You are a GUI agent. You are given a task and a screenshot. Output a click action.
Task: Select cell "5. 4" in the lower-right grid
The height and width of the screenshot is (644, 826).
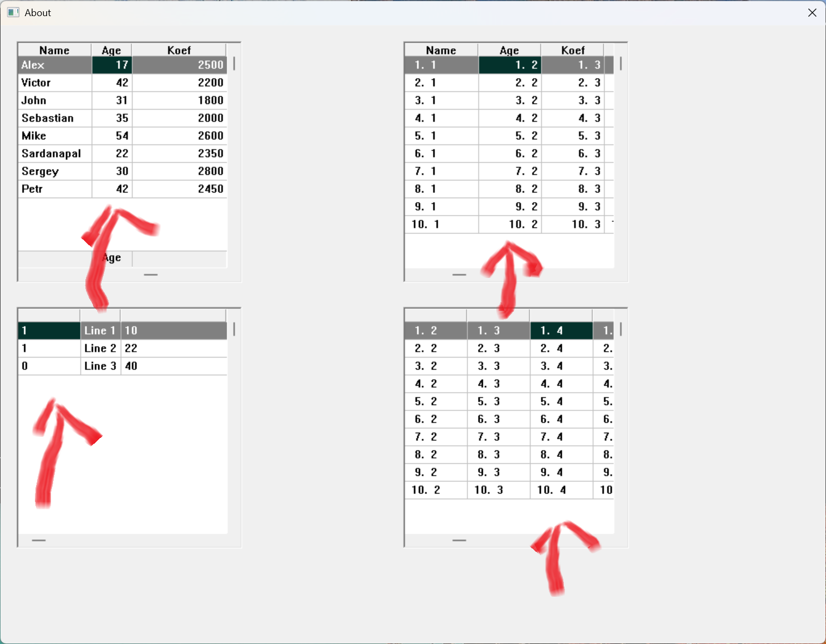tap(561, 401)
